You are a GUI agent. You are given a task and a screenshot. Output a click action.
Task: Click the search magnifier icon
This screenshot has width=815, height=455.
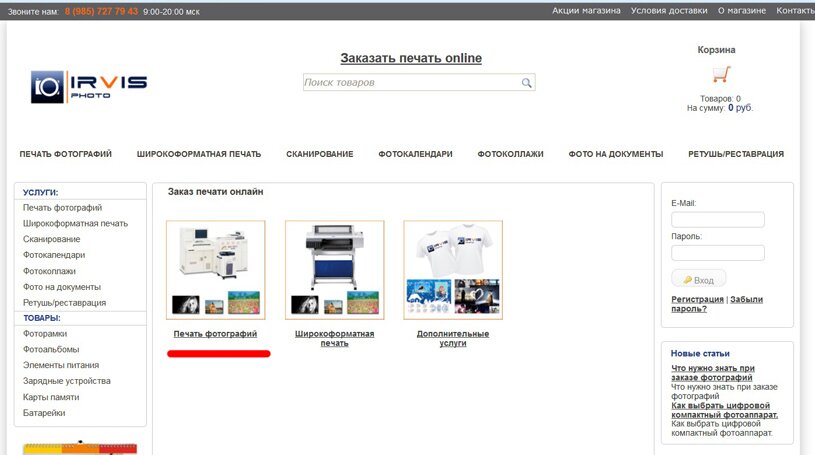click(526, 83)
